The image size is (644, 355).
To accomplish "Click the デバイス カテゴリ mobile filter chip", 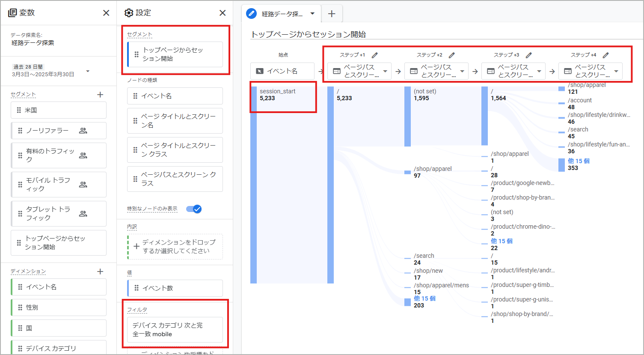I will tap(175, 330).
